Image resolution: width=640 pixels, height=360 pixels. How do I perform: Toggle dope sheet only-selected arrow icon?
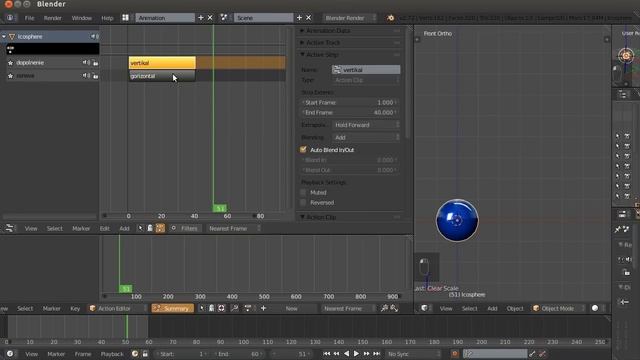click(x=202, y=308)
